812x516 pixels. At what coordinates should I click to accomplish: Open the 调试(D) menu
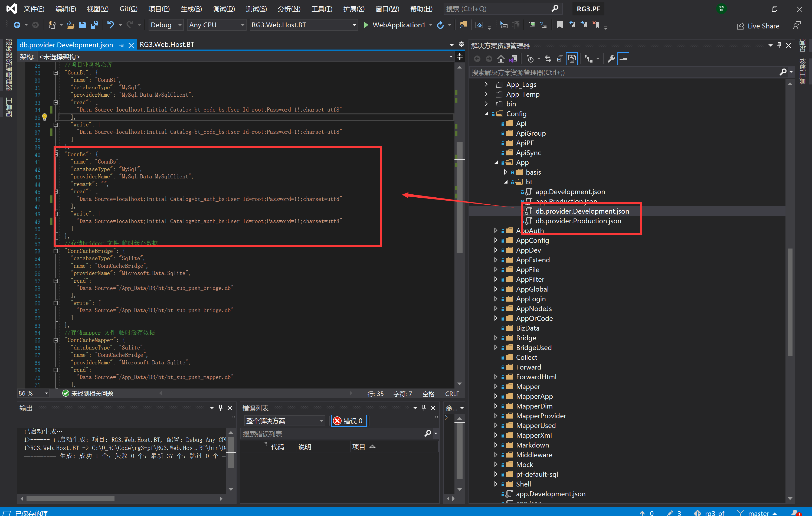[x=224, y=9]
